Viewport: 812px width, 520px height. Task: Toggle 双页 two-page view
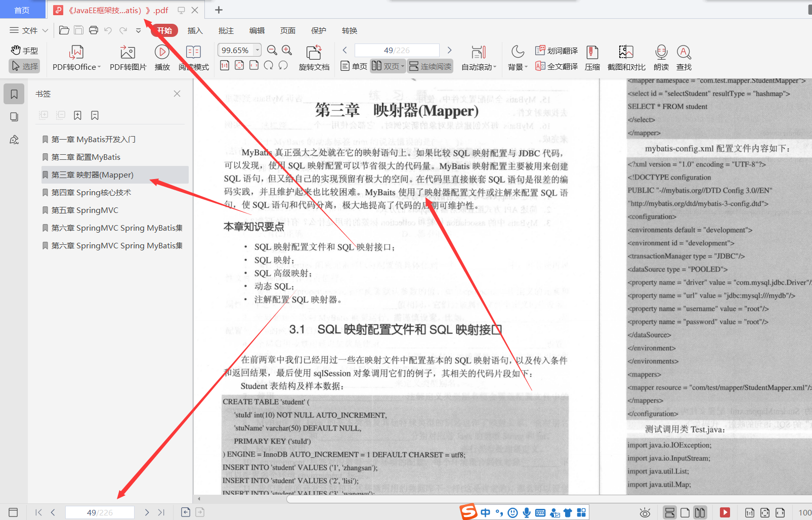click(x=388, y=66)
